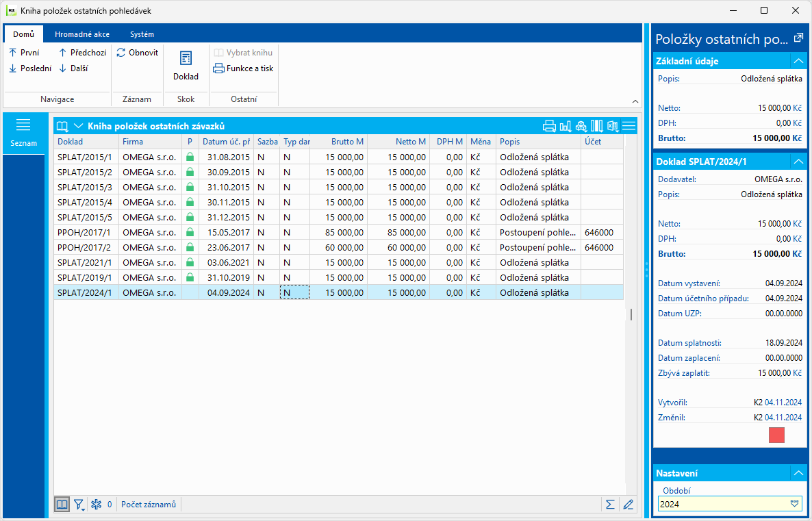Pop out the Položky ostatních panel
This screenshot has height=521, width=812.
[x=798, y=38]
